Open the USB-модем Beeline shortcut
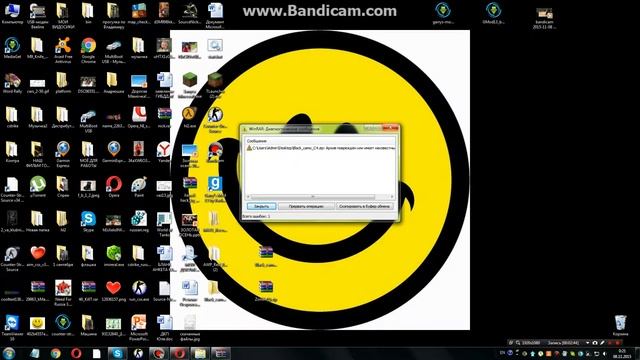Viewport: 640px width, 360px height. (x=38, y=16)
